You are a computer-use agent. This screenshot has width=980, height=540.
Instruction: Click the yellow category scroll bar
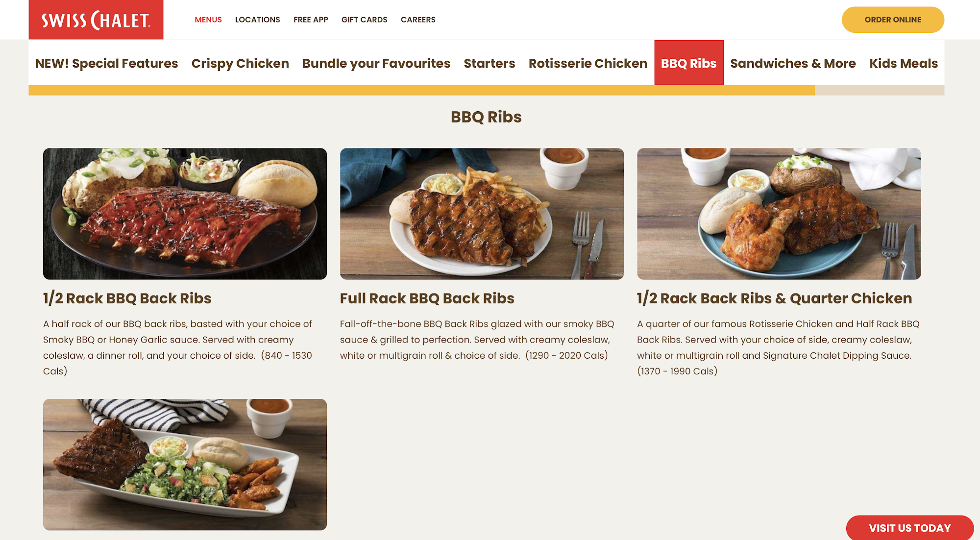[x=422, y=90]
